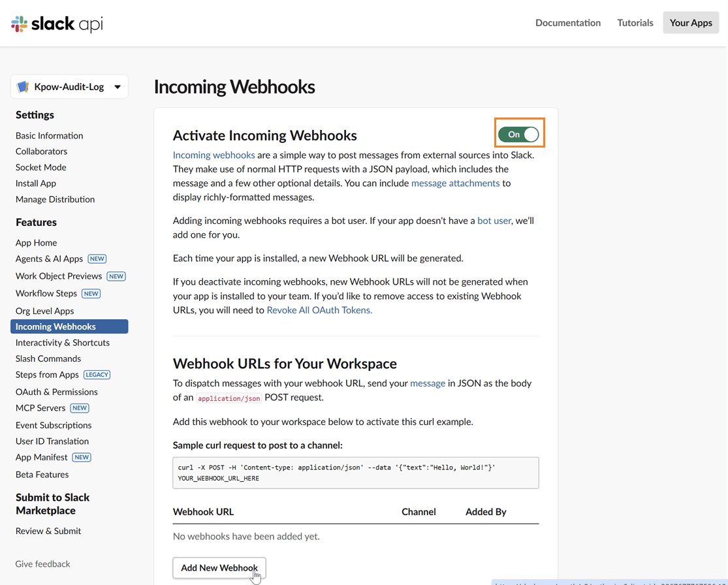The image size is (728, 585).
Task: Follow the bot user link
Action: tap(494, 221)
